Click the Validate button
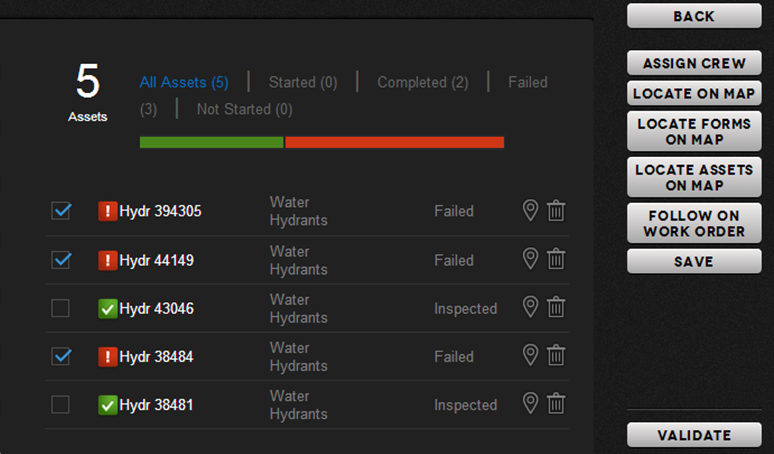 pyautogui.click(x=694, y=435)
